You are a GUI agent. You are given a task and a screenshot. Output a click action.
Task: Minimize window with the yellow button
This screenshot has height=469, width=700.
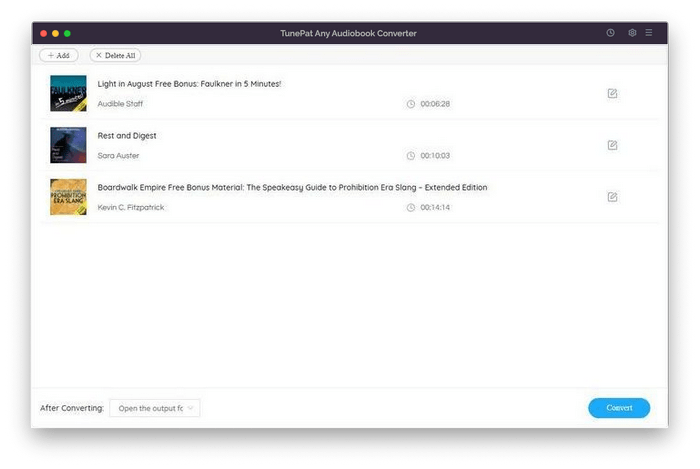coord(55,33)
